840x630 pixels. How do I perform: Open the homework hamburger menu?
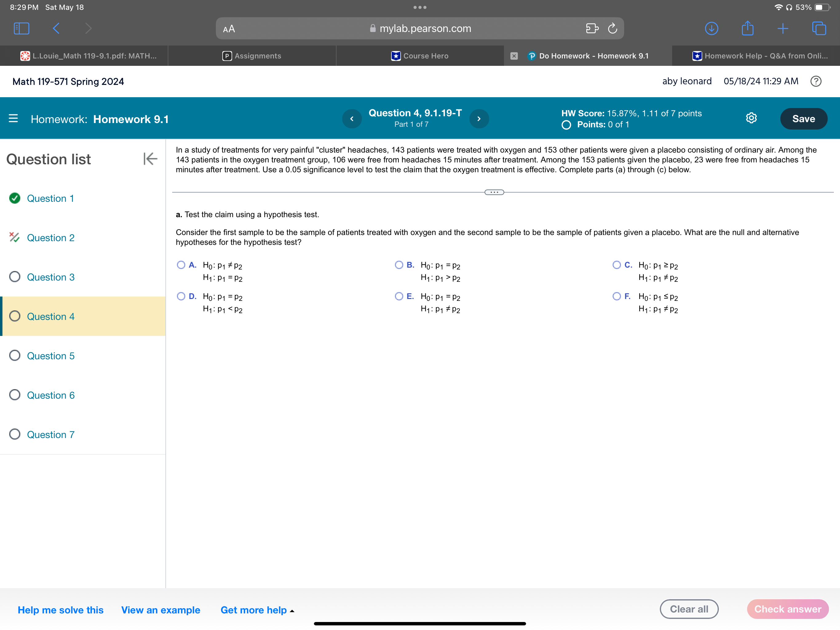tap(13, 118)
